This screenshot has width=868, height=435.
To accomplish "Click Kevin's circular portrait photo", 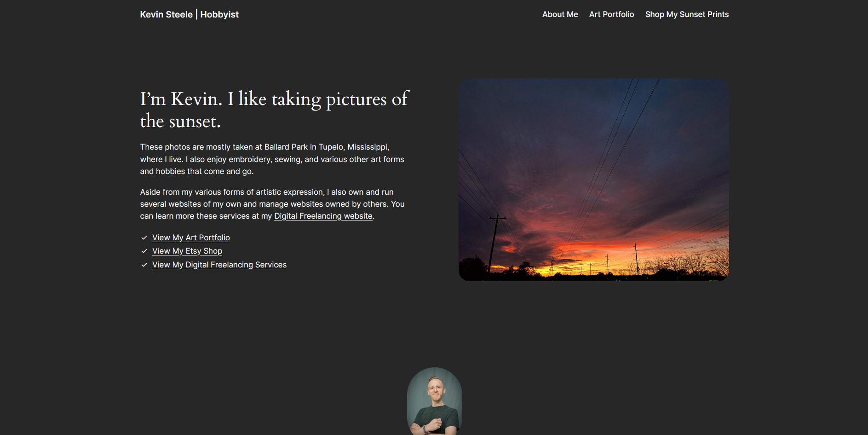I will [x=434, y=401].
